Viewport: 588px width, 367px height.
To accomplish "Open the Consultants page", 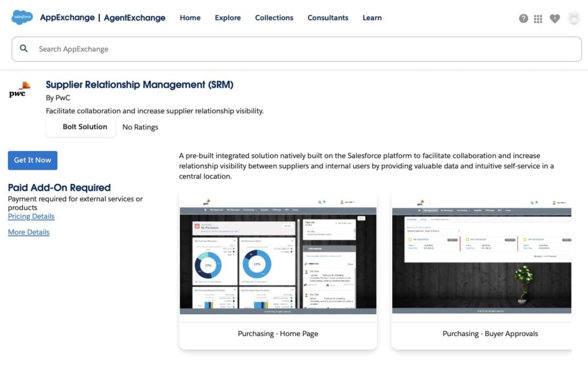I will (x=328, y=18).
